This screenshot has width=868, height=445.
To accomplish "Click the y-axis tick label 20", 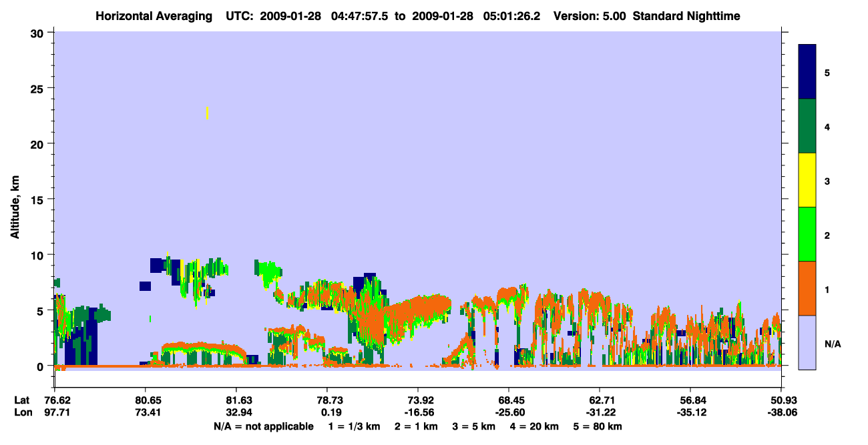I will click(37, 144).
